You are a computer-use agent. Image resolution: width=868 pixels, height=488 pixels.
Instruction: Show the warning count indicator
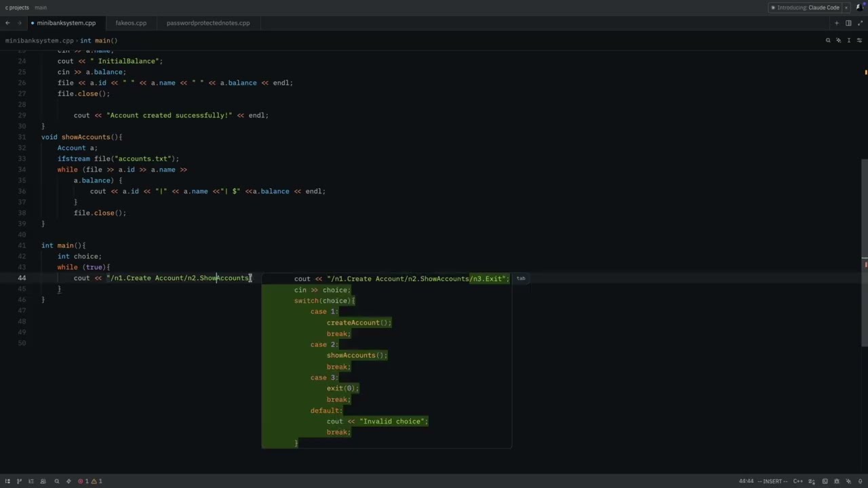[96, 481]
